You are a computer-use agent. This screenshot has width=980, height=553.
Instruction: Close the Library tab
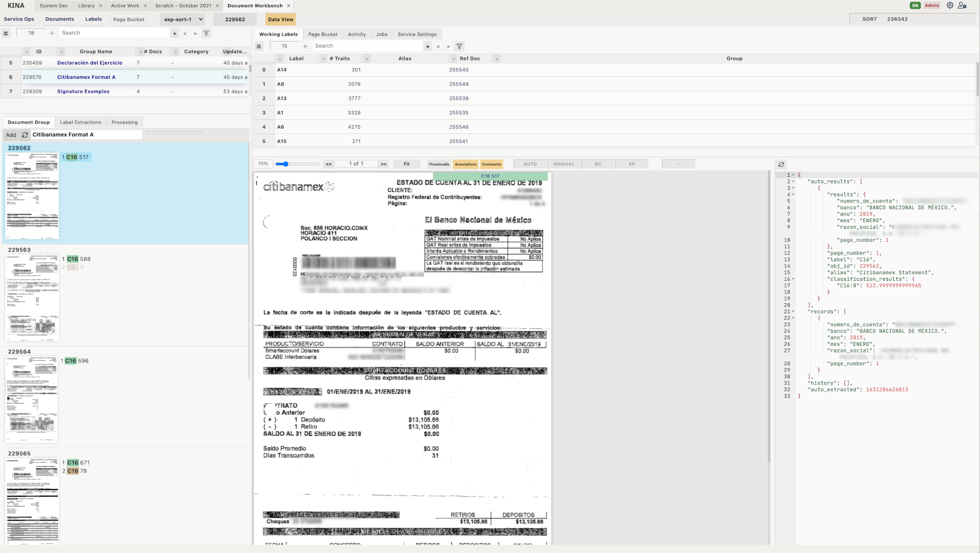(101, 6)
